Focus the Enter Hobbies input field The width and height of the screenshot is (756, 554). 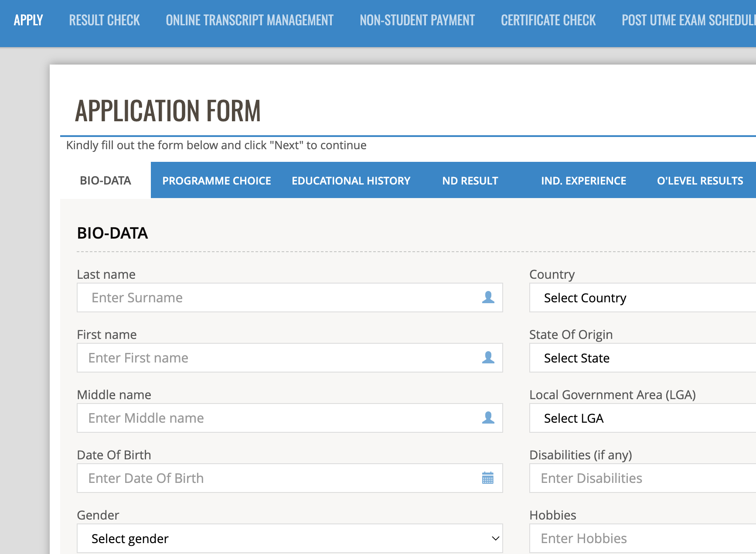pyautogui.click(x=643, y=538)
